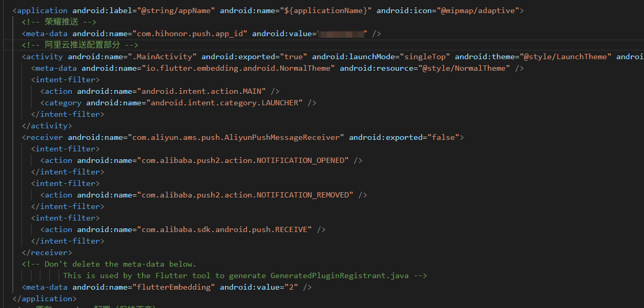Click the blurred app_id android:value string
The image size is (644, 308).
[342, 34]
